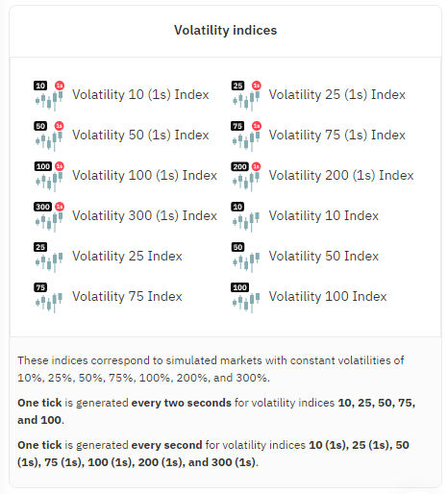The width and height of the screenshot is (448, 494).
Task: Choose the Volatility 75 Index text label
Action: (127, 297)
